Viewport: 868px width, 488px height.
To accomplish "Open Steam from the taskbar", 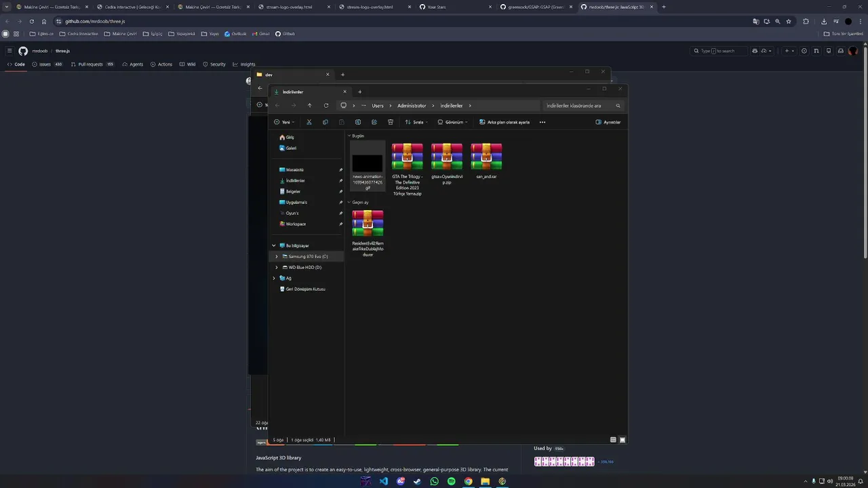I will point(418,481).
